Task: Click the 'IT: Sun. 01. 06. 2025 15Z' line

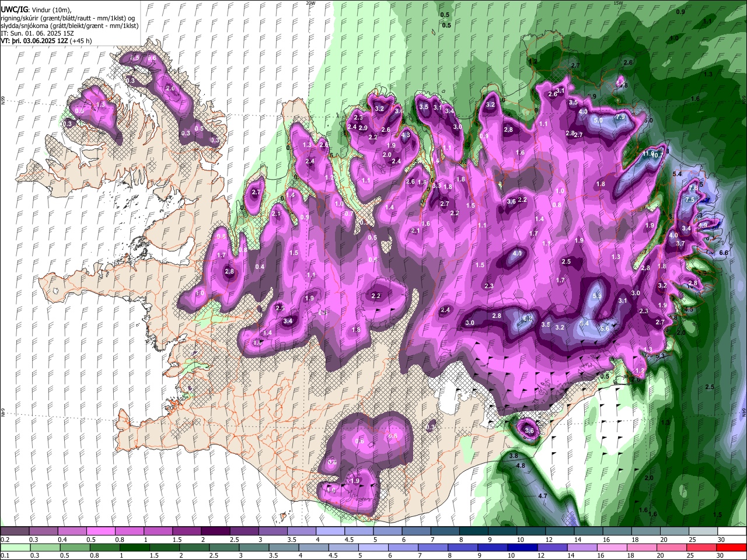Action: pyautogui.click(x=37, y=33)
